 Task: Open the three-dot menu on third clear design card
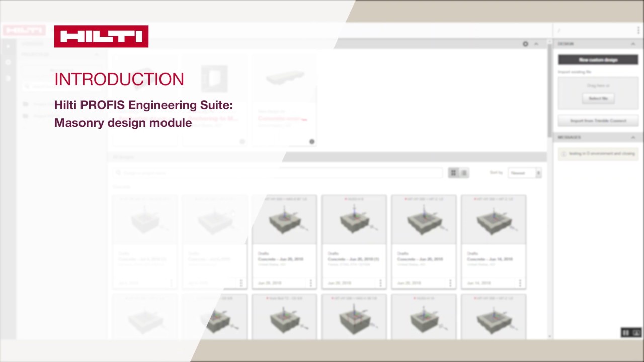click(450, 283)
